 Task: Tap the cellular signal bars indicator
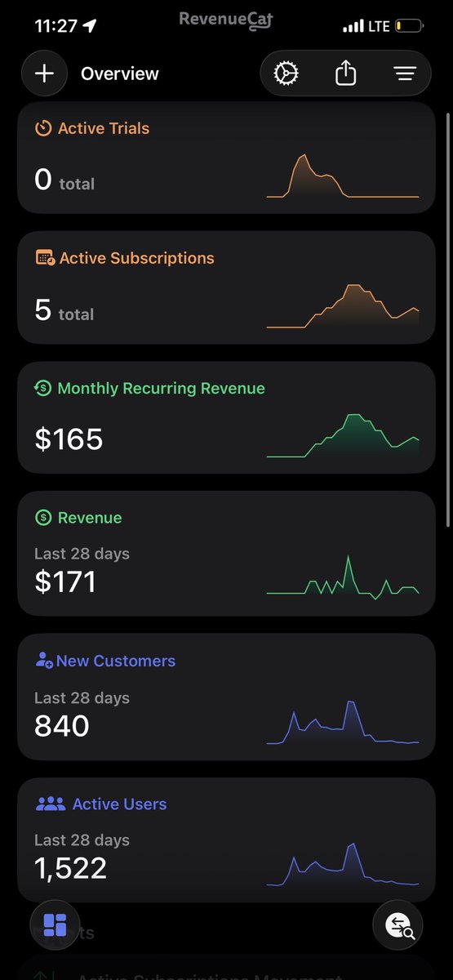(x=353, y=26)
